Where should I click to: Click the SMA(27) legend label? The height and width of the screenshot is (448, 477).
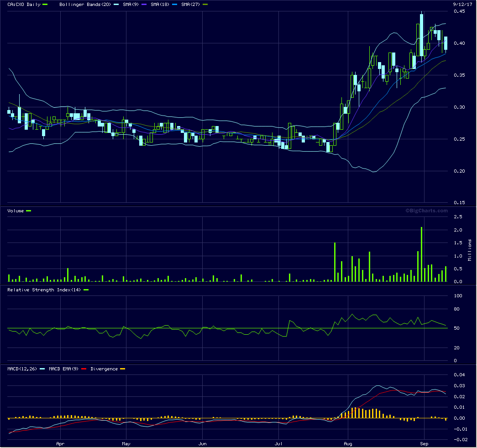point(190,5)
